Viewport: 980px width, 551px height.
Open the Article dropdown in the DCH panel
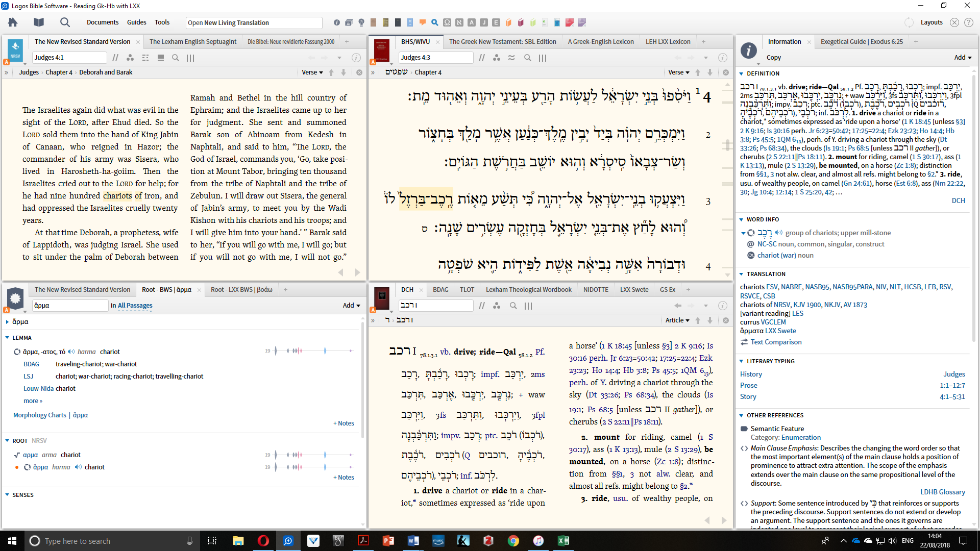click(x=676, y=320)
